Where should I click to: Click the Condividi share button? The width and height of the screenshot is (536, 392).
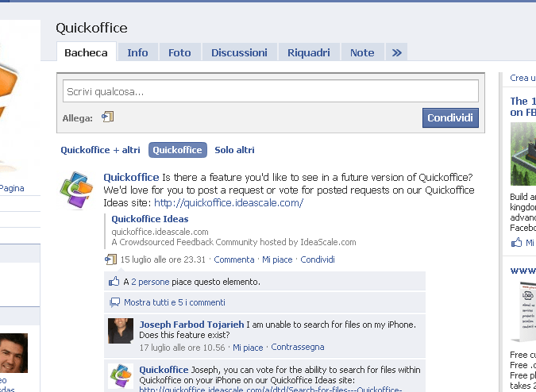pyautogui.click(x=450, y=117)
